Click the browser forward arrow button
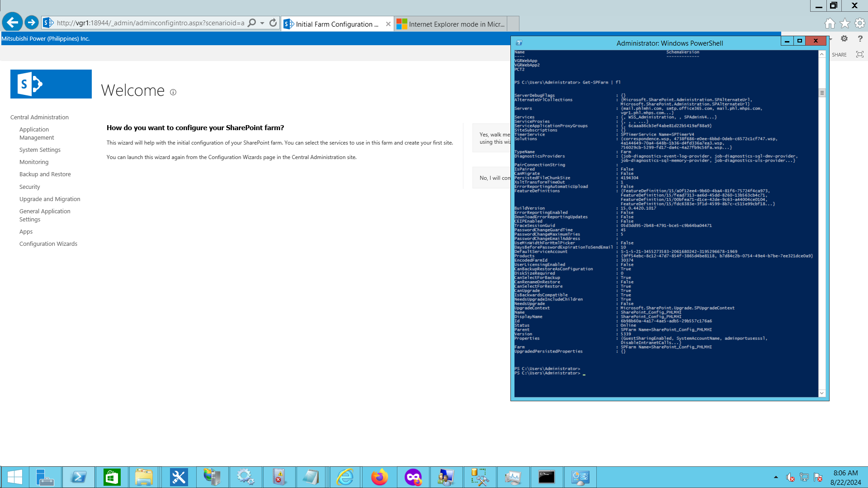The height and width of the screenshot is (488, 868). [x=31, y=22]
